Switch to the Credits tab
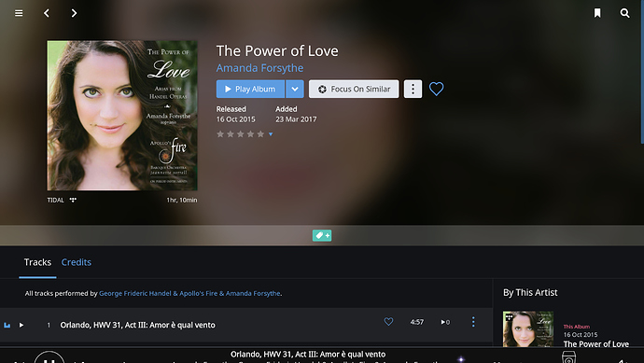The image size is (644, 363). [77, 262]
